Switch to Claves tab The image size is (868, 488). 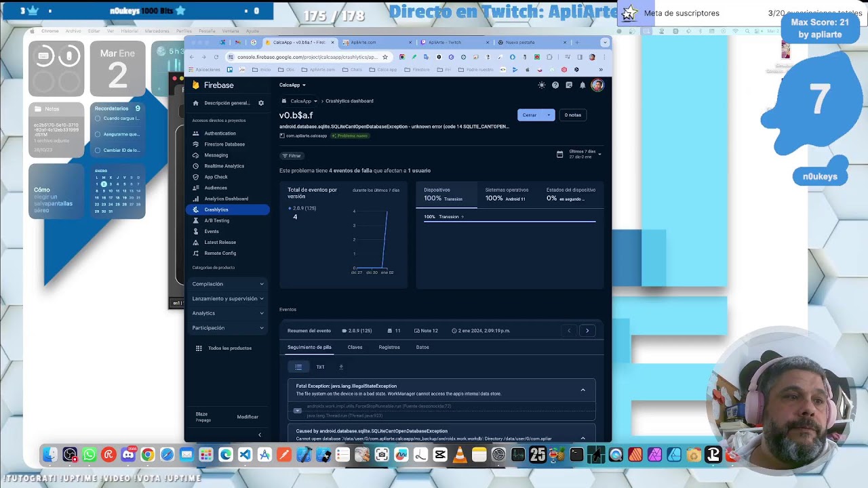(x=355, y=347)
